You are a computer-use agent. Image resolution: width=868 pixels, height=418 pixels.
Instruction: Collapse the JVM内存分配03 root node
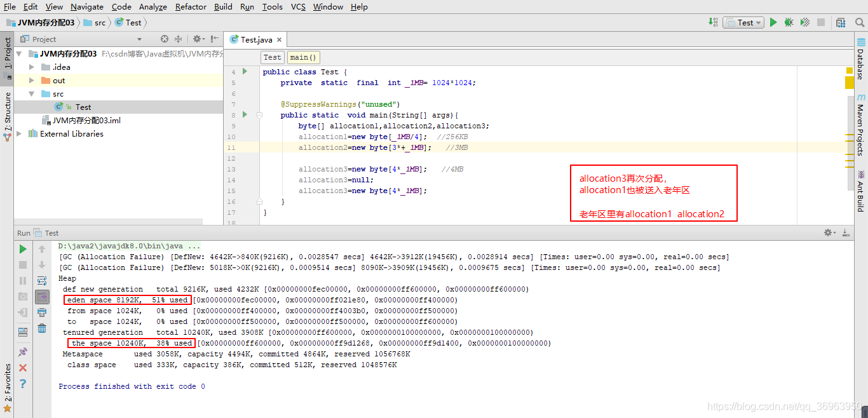pos(19,54)
